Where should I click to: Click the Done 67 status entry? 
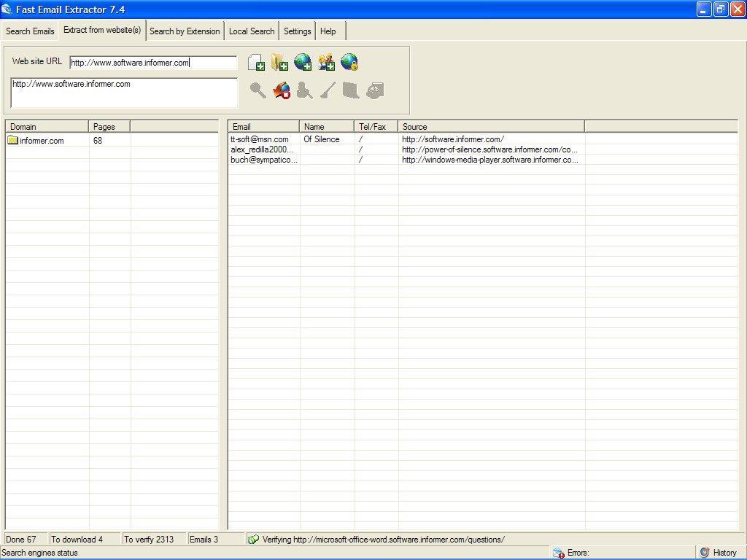point(26,540)
